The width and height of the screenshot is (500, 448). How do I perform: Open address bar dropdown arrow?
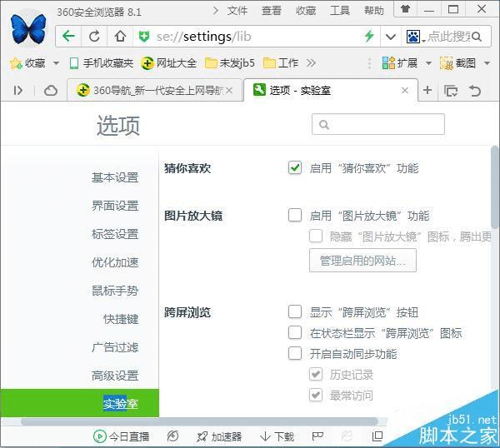pos(391,37)
